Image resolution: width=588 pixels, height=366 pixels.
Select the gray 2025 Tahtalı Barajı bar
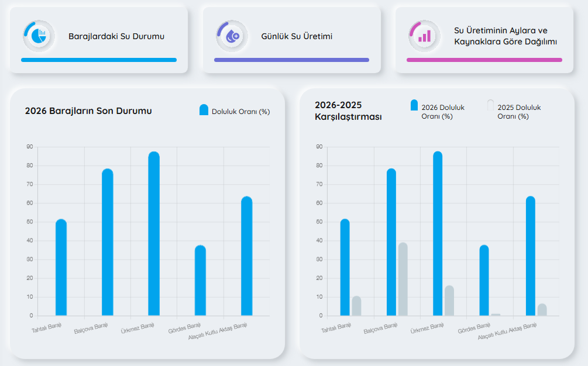[x=357, y=306]
